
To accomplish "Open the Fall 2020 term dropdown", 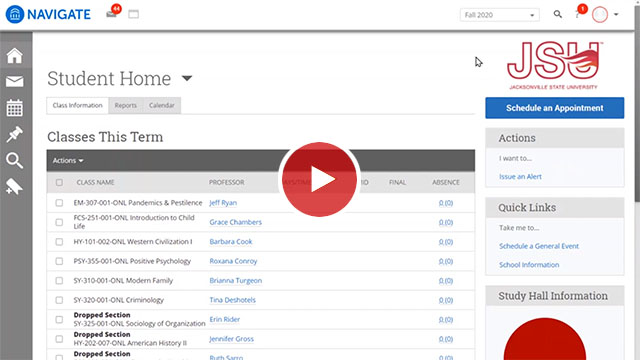I will pos(500,15).
